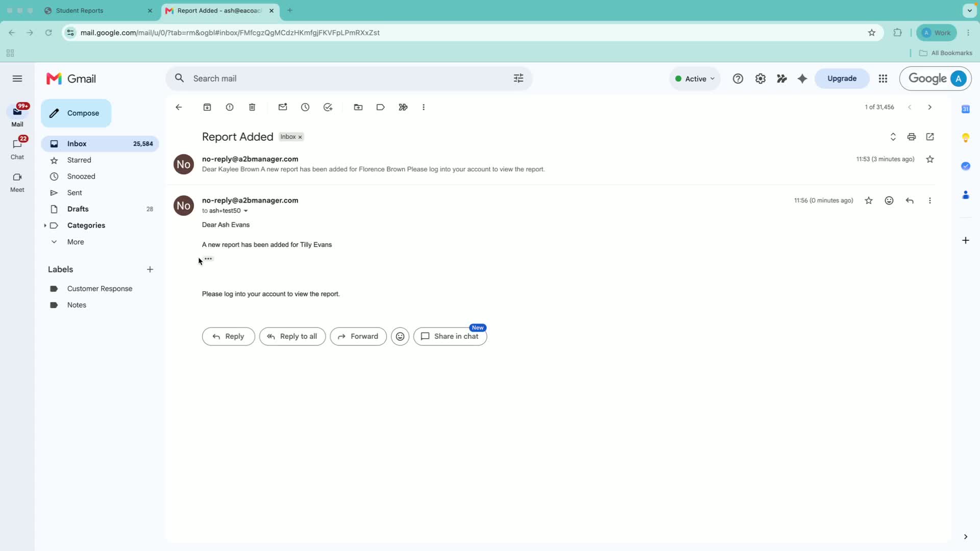Expand or collapse all messages
The height and width of the screenshot is (551, 980).
[x=893, y=137]
